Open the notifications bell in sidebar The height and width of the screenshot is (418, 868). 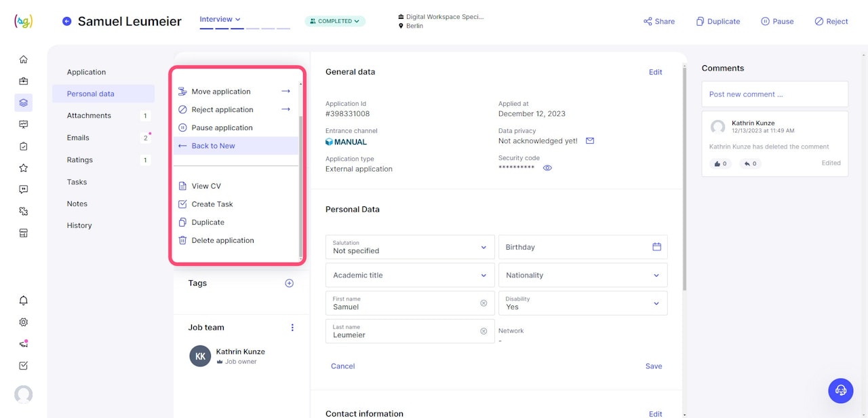(24, 301)
